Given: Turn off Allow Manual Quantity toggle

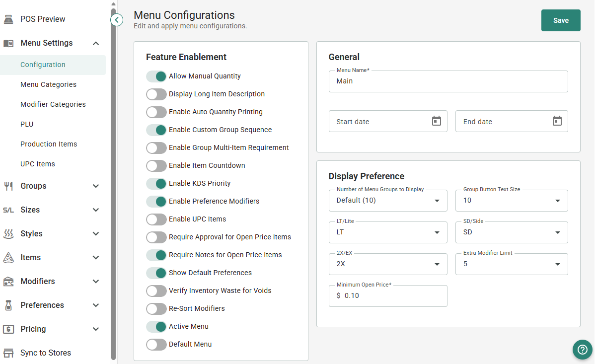Looking at the screenshot, I should pos(156,76).
